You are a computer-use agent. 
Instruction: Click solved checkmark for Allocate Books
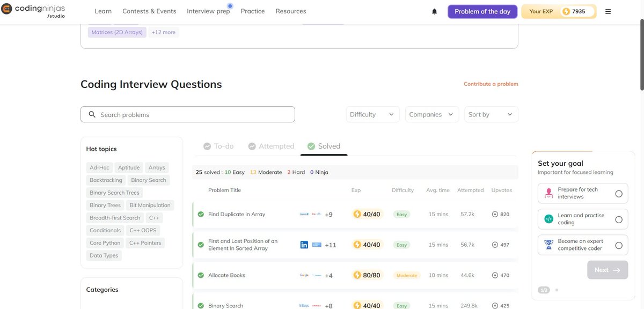pyautogui.click(x=201, y=275)
